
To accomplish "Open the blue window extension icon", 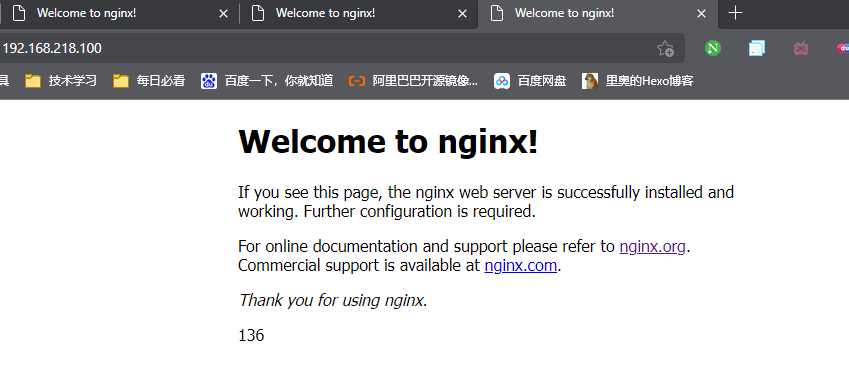I will coord(757,48).
